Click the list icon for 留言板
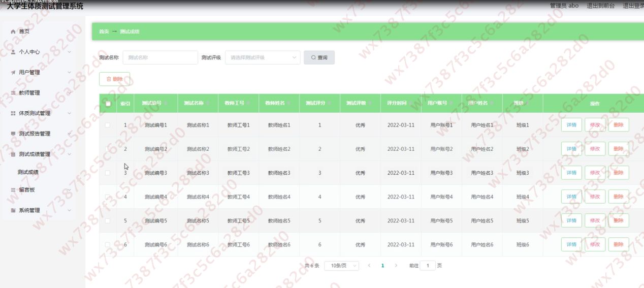The width and height of the screenshot is (644, 288). 13,190
